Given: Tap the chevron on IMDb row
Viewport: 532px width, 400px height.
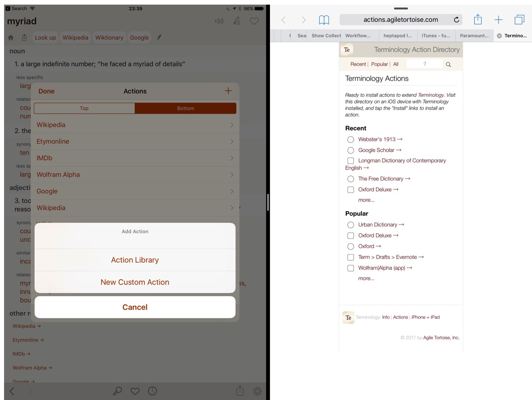Looking at the screenshot, I should 232,158.
